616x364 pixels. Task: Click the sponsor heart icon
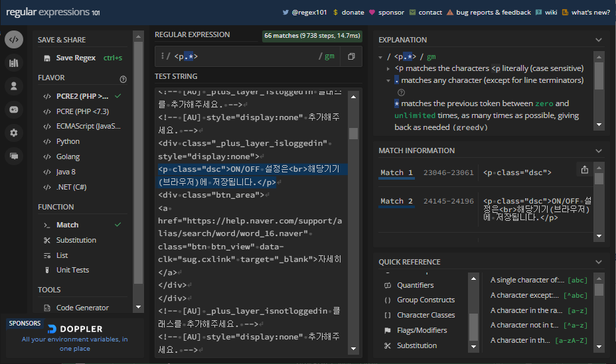point(372,12)
